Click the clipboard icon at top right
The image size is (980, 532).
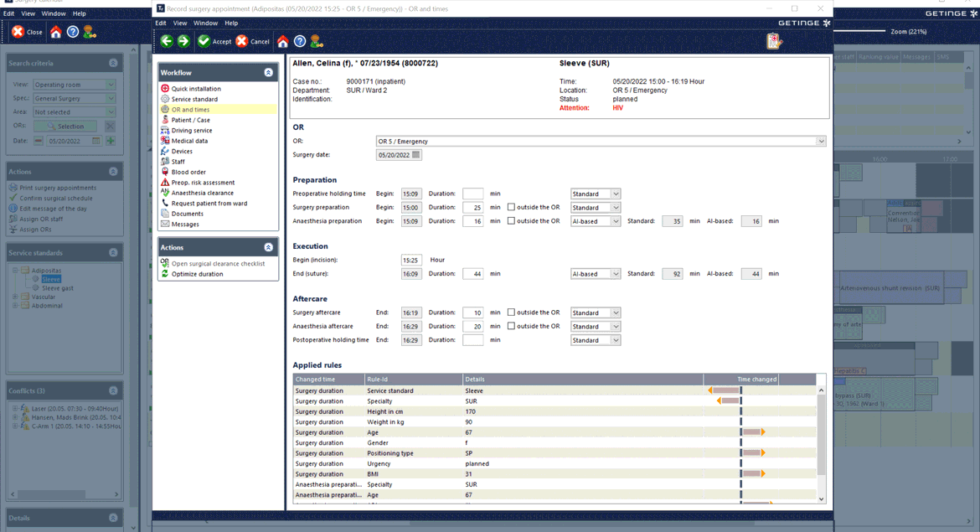[x=774, y=41]
